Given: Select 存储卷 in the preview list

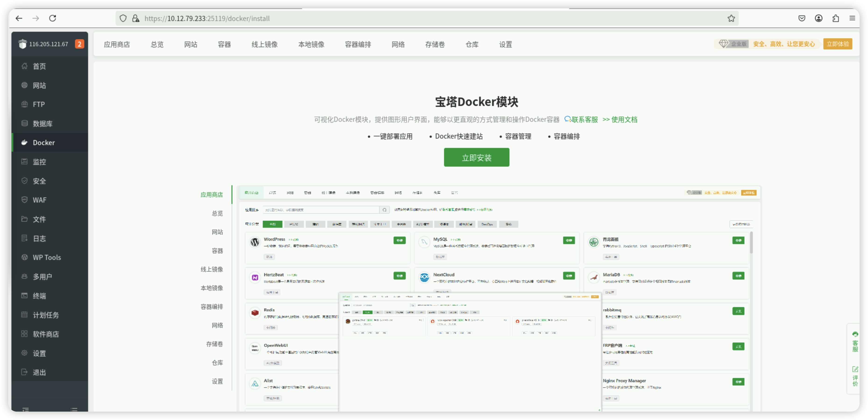Looking at the screenshot, I should tap(215, 344).
